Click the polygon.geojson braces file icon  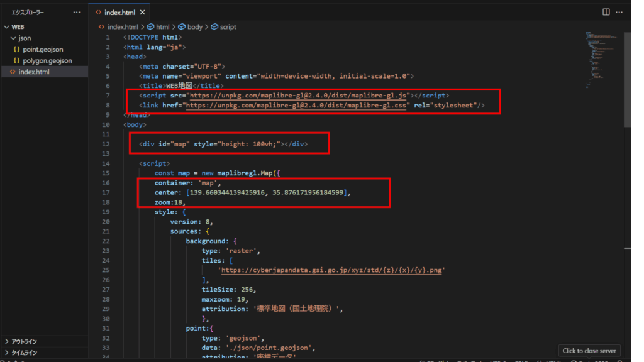pos(16,61)
